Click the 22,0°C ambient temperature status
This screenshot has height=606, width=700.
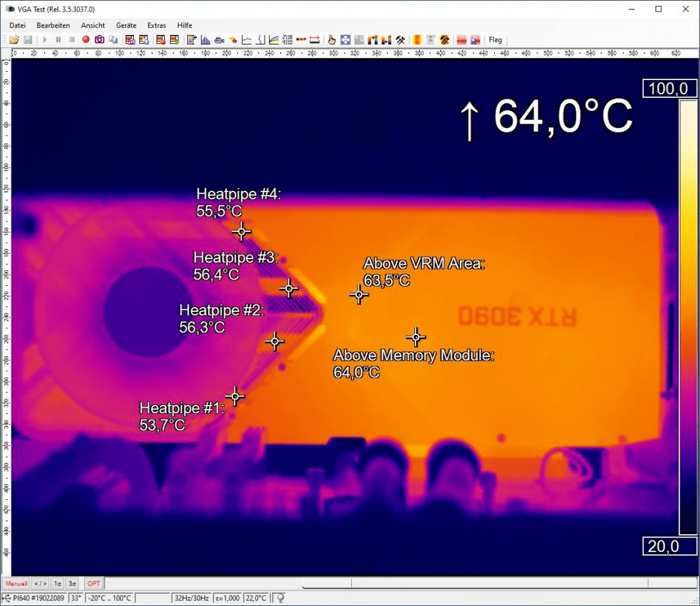pos(256,598)
